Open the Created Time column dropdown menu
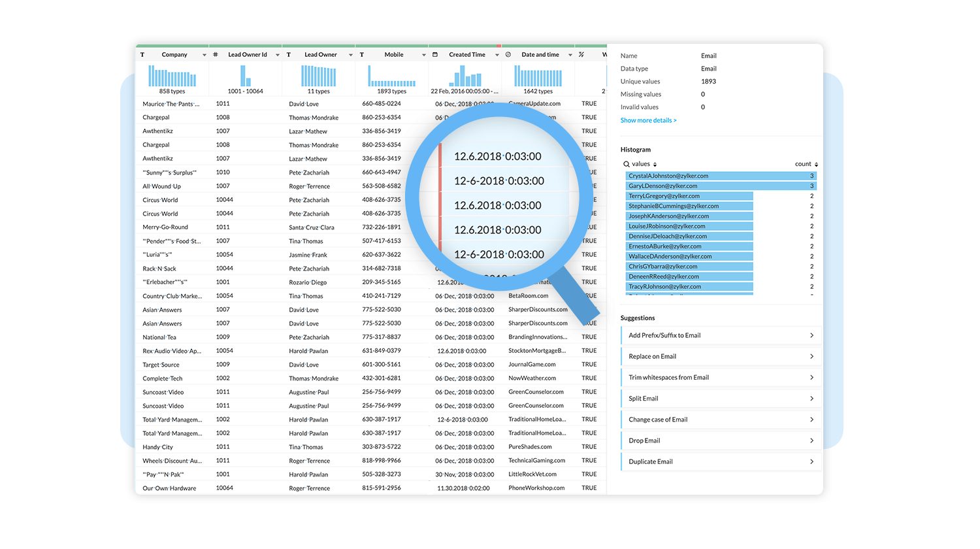The height and width of the screenshot is (549, 980). click(498, 54)
